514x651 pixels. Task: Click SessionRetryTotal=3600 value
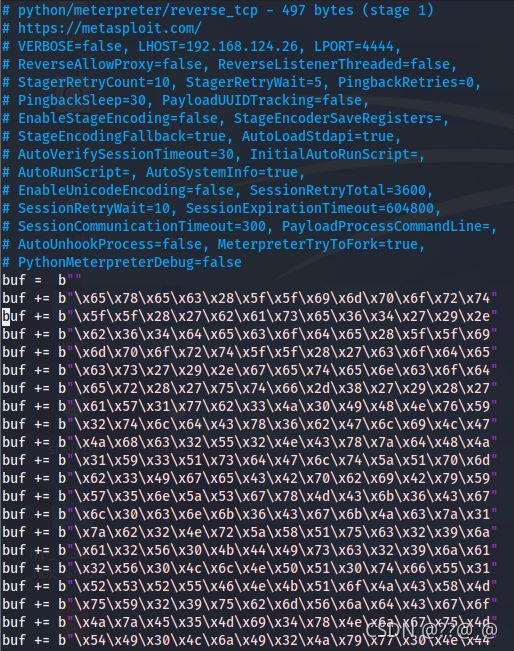coord(338,190)
